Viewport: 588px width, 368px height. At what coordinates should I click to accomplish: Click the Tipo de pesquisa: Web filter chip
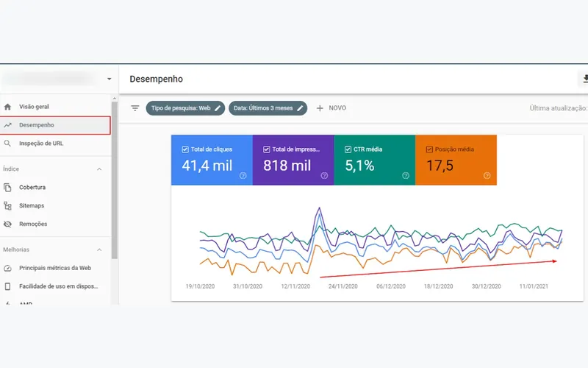tap(185, 108)
